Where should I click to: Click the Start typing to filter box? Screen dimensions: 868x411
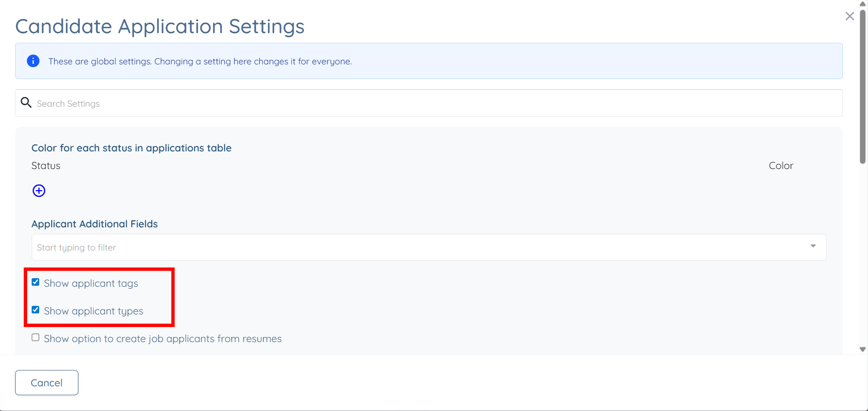pos(429,247)
